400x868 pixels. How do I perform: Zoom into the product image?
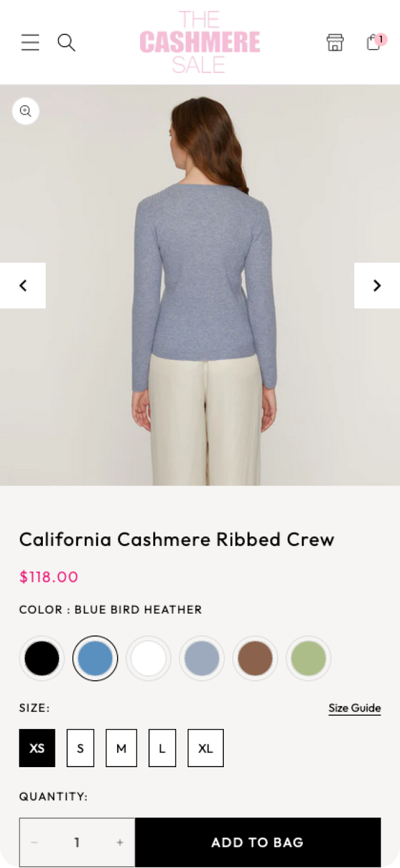click(25, 111)
